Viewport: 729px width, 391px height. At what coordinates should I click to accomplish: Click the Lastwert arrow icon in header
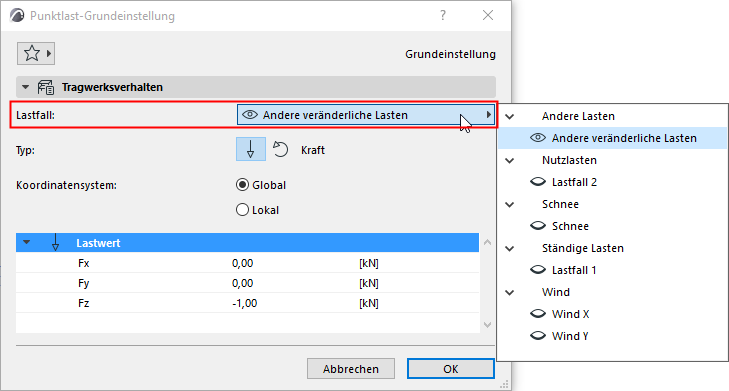point(55,243)
